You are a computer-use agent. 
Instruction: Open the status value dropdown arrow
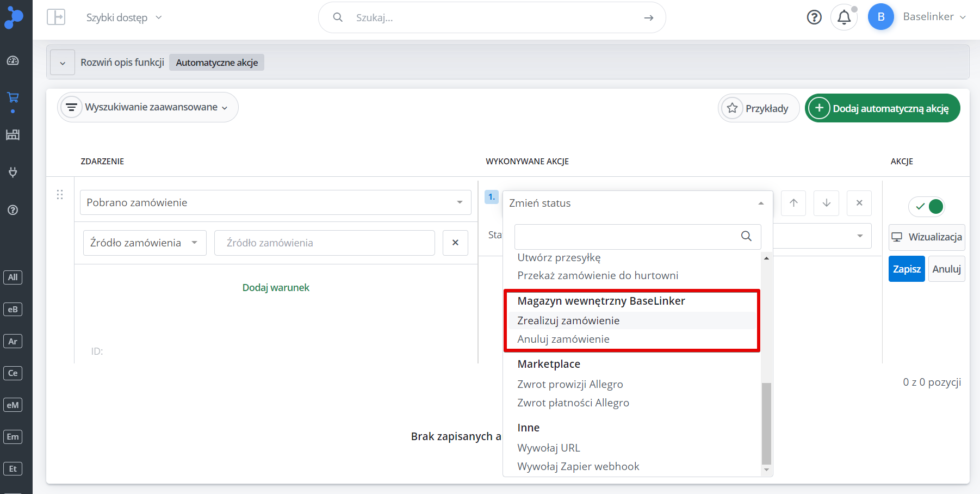pos(860,236)
